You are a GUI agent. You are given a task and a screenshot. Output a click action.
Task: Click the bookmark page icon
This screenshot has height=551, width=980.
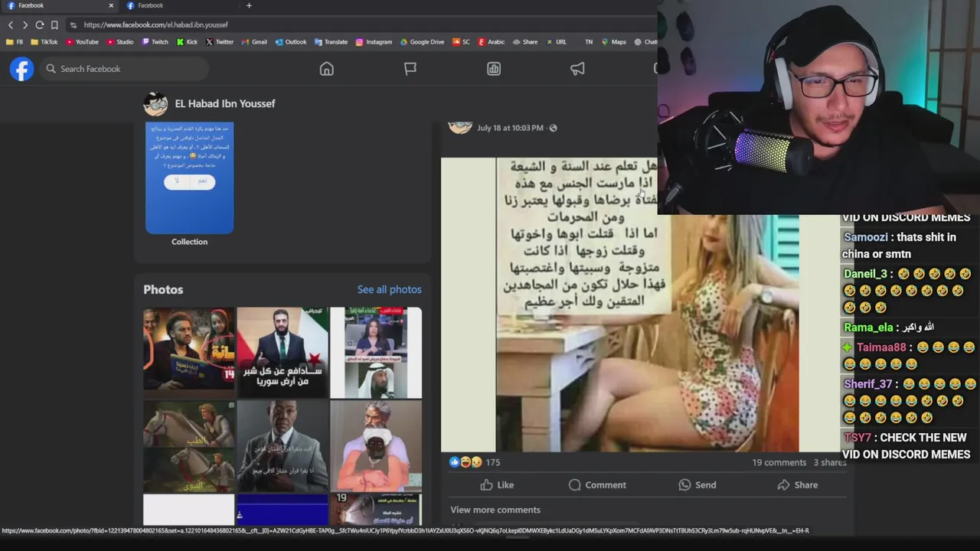pyautogui.click(x=54, y=24)
